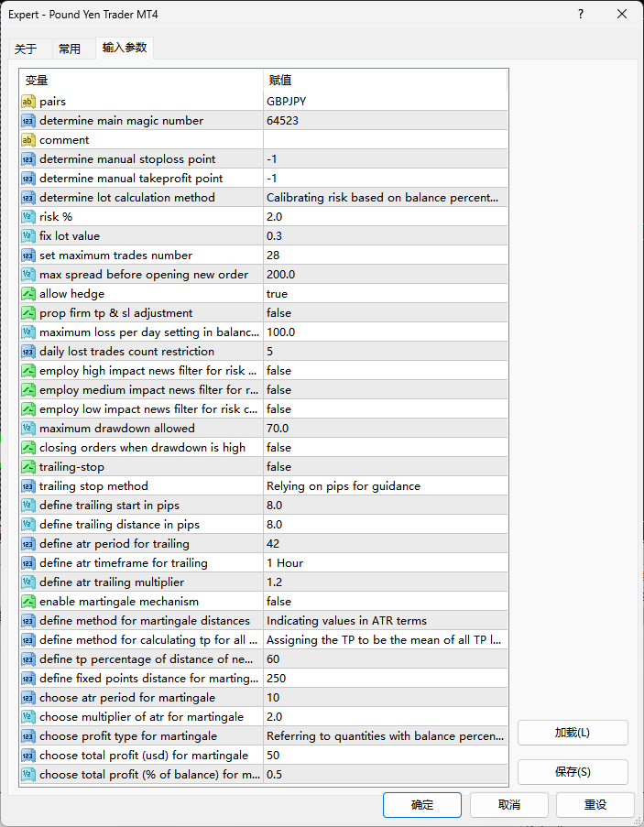The height and width of the screenshot is (827, 644).
Task: Click the 加载(L) button
Action: tap(573, 733)
